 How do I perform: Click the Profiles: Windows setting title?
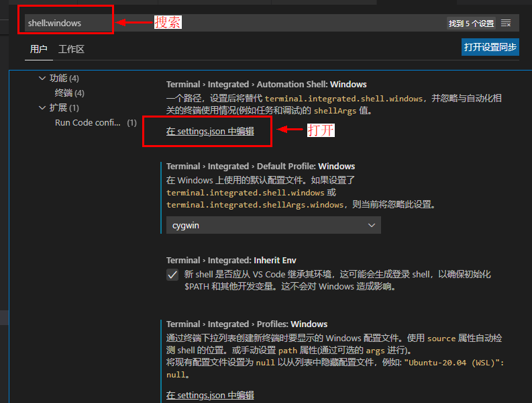point(247,324)
